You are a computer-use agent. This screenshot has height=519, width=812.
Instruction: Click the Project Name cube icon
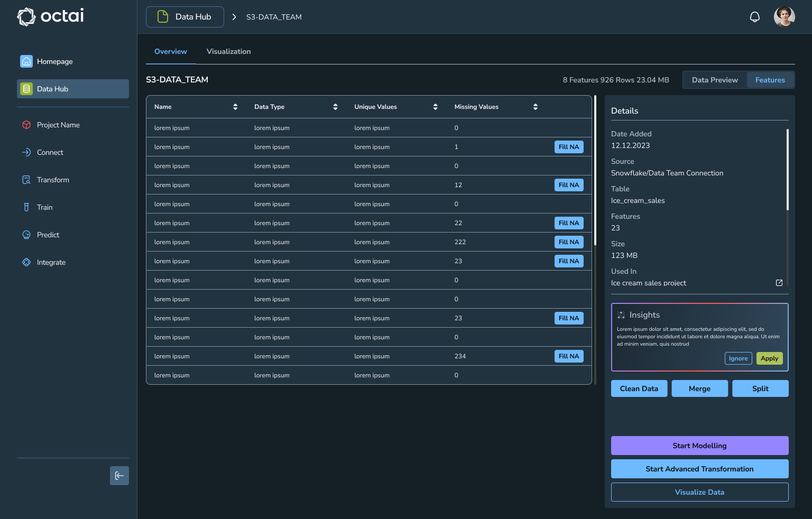pos(26,125)
